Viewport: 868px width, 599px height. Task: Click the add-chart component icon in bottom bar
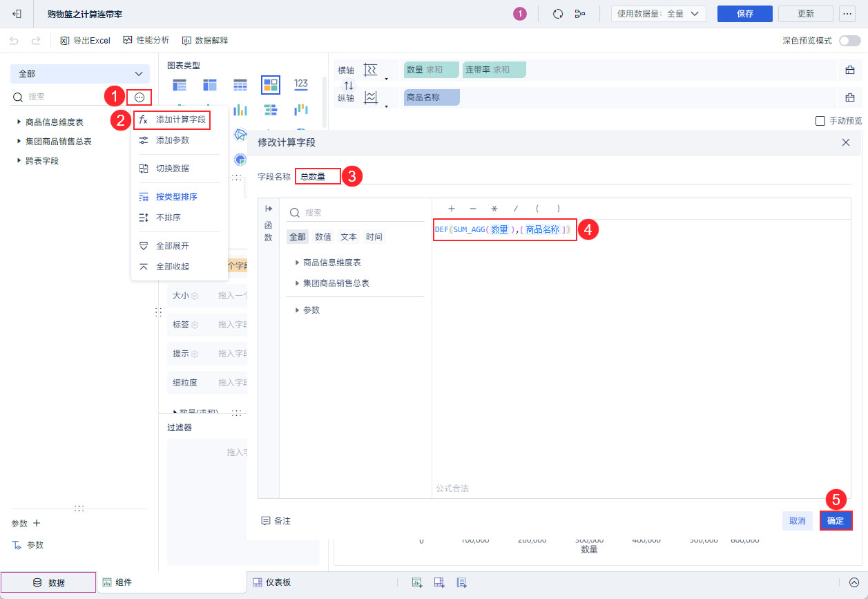click(x=417, y=582)
